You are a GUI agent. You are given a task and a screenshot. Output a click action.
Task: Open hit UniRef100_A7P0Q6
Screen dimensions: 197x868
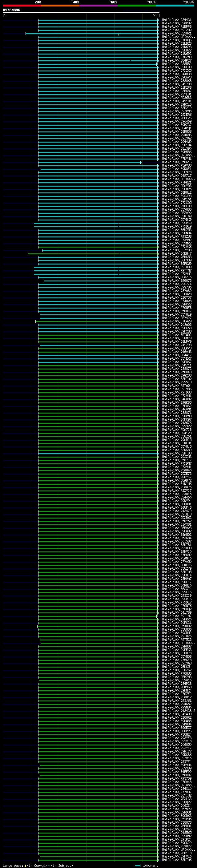coord(176,40)
